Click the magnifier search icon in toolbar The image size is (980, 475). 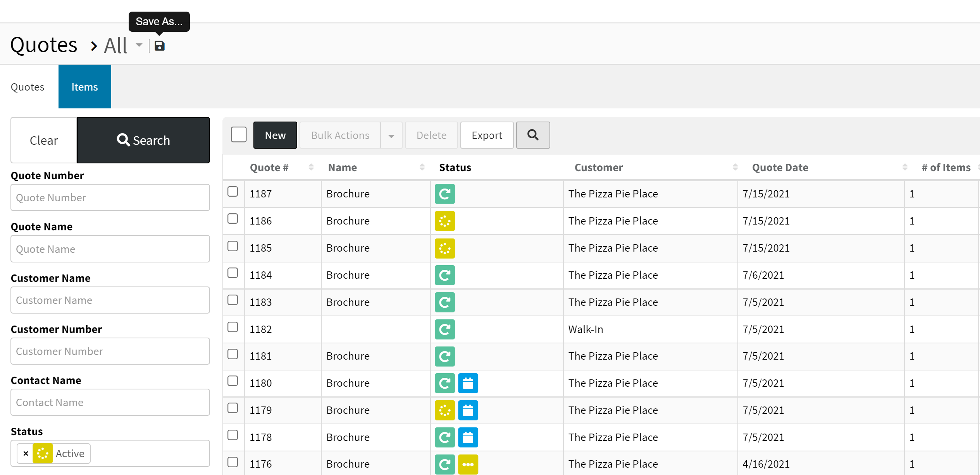coord(533,135)
